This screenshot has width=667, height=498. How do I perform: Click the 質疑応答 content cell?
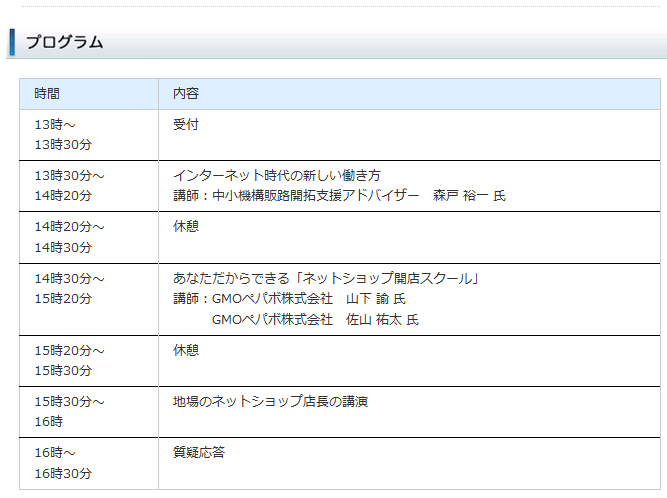(x=409, y=464)
